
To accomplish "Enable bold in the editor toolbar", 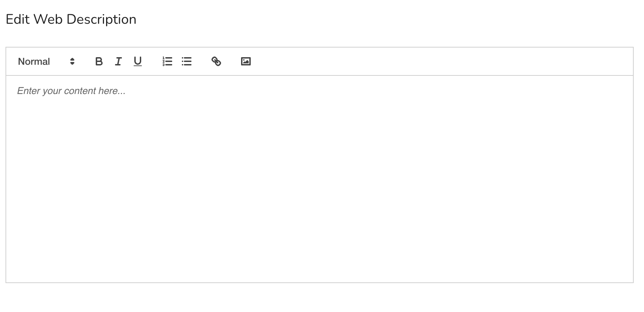I will [99, 61].
